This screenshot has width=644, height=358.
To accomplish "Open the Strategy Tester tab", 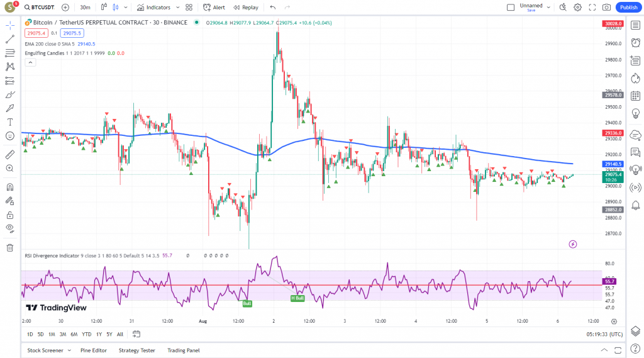I will point(136,350).
